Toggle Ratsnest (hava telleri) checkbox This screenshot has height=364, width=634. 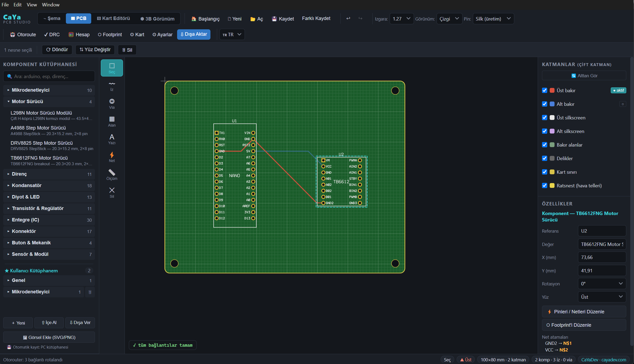point(545,185)
